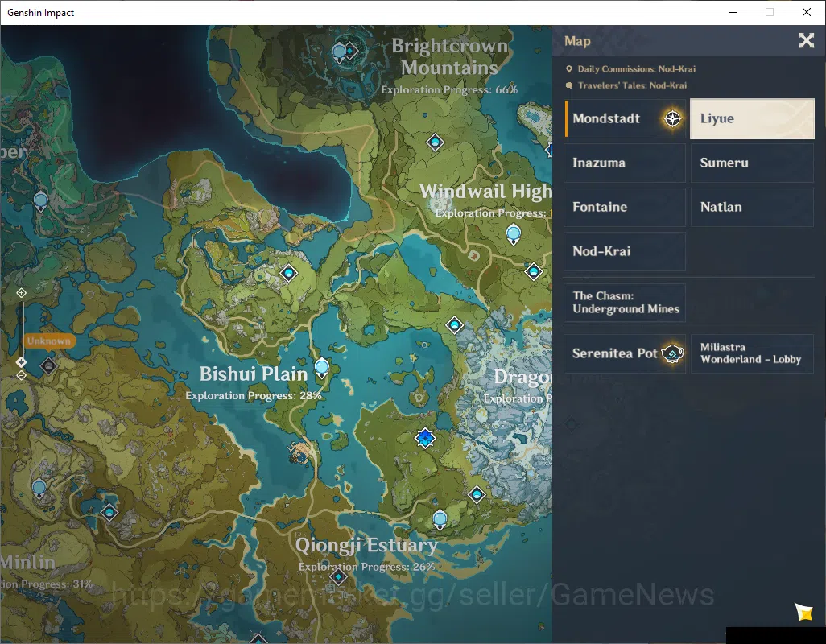Select teleport waypoint under Windwail Highland progress
Image resolution: width=826 pixels, height=644 pixels.
pos(514,234)
